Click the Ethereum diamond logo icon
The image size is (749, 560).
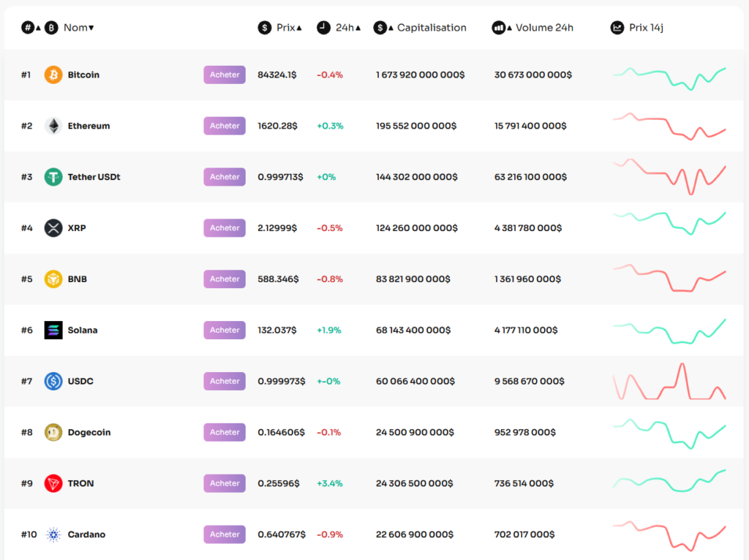(53, 126)
